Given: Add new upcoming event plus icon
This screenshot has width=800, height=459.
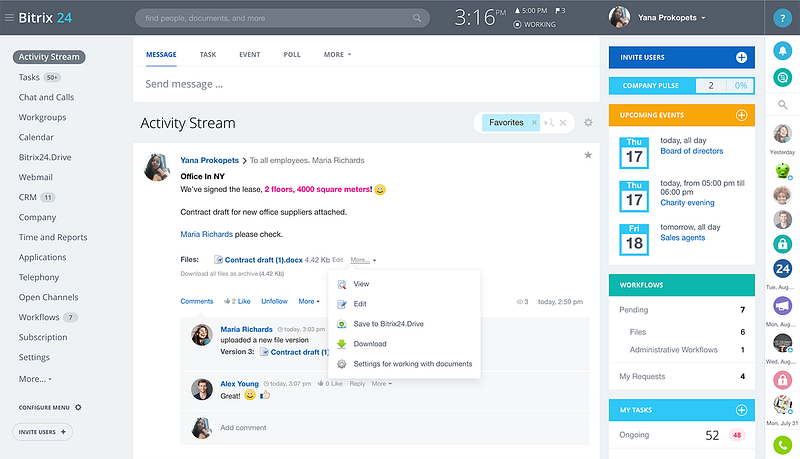Looking at the screenshot, I should click(741, 115).
